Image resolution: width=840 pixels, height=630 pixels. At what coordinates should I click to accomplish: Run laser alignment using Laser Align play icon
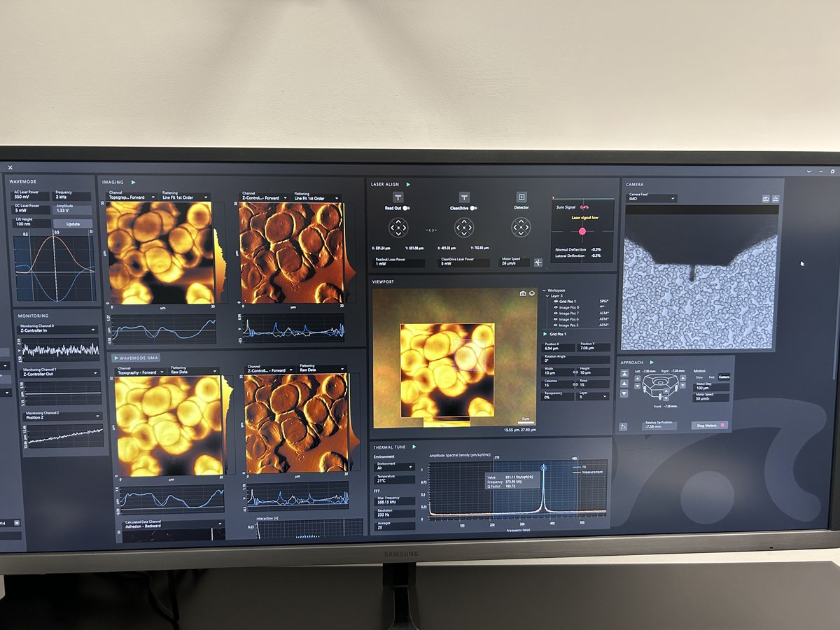click(x=408, y=184)
